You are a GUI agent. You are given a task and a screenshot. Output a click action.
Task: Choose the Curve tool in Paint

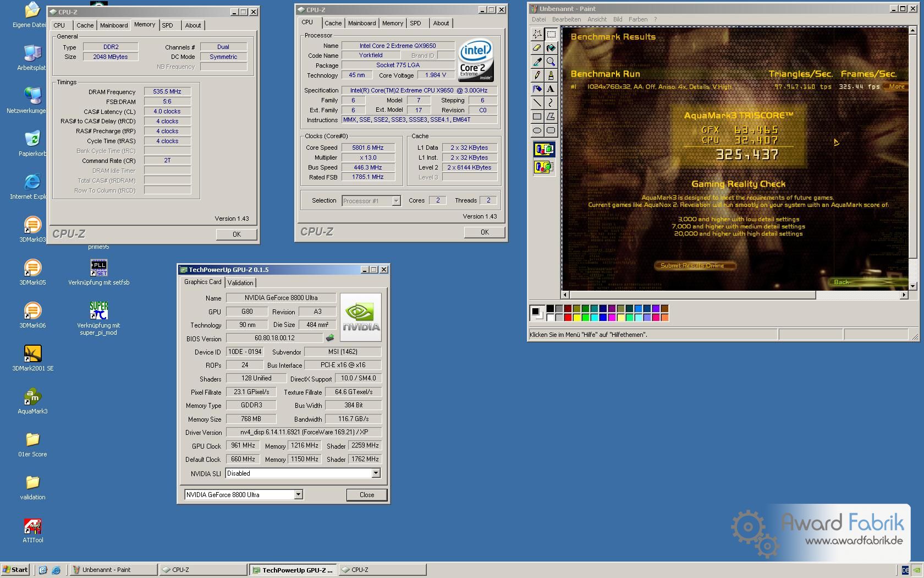(551, 103)
